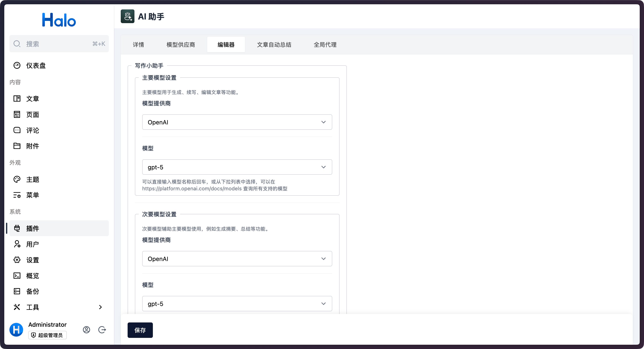Click the 写作小助手 section title
This screenshot has height=349, width=644.
149,66
